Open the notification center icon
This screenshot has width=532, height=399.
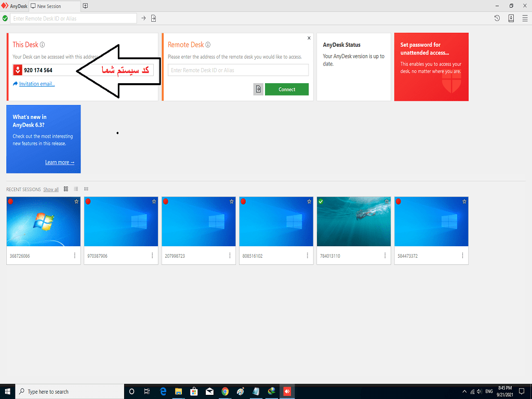click(x=522, y=392)
